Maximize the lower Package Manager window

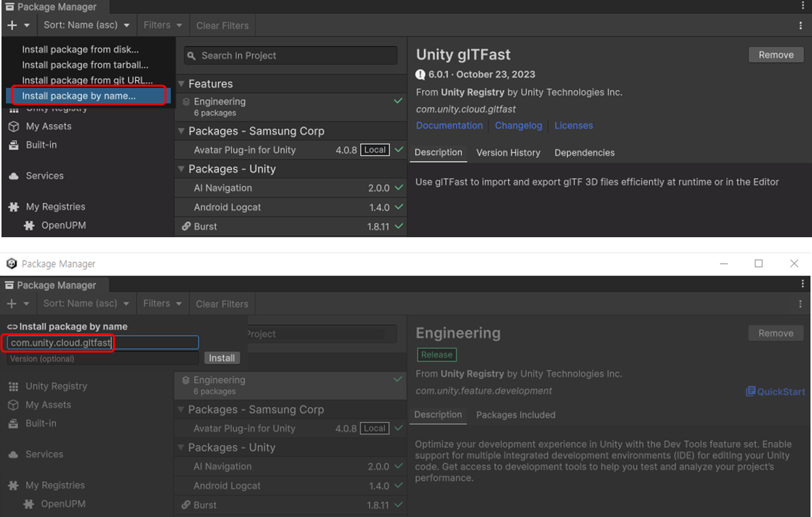point(758,263)
